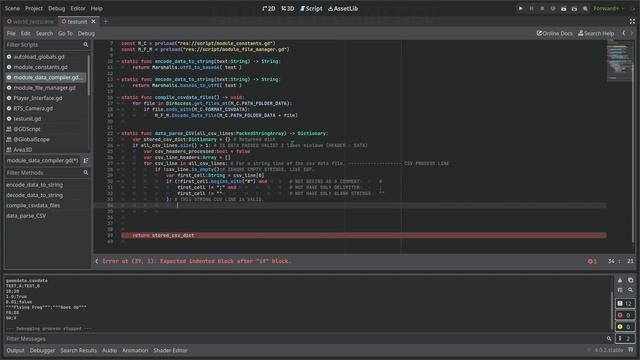This screenshot has height=360, width=640.
Task: Open module_constants.gd script
Action: click(x=40, y=67)
